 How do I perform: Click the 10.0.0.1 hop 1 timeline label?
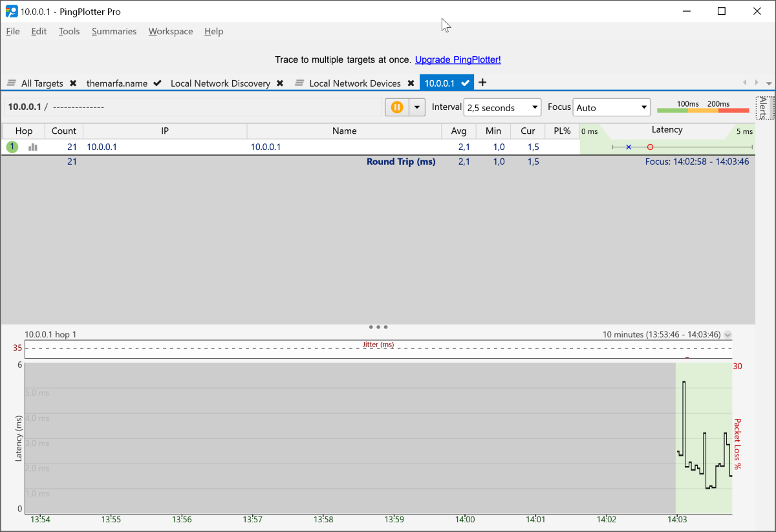[x=50, y=334]
